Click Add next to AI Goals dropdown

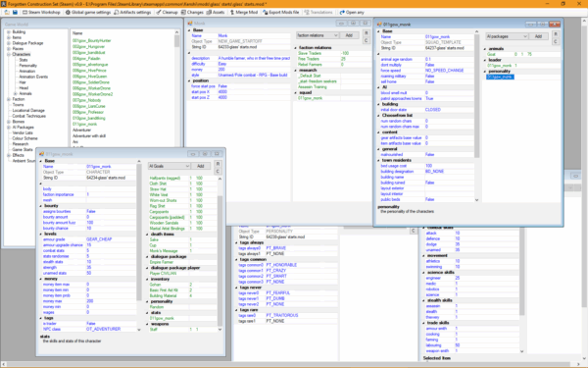point(201,166)
